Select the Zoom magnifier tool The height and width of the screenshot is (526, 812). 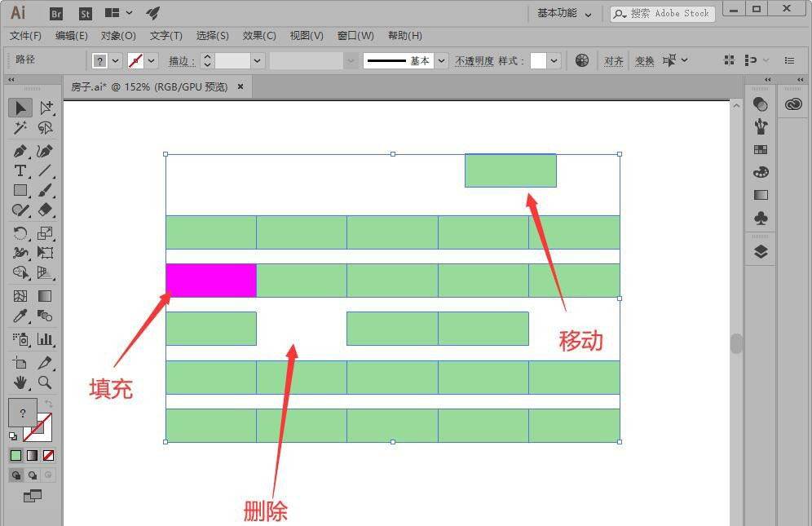46,382
